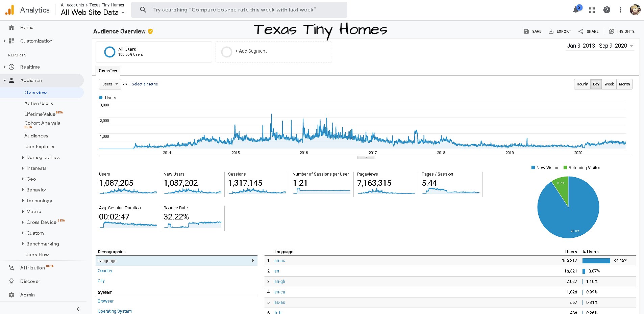The width and height of the screenshot is (644, 314).
Task: Open the notifications bell
Action: (x=576, y=10)
